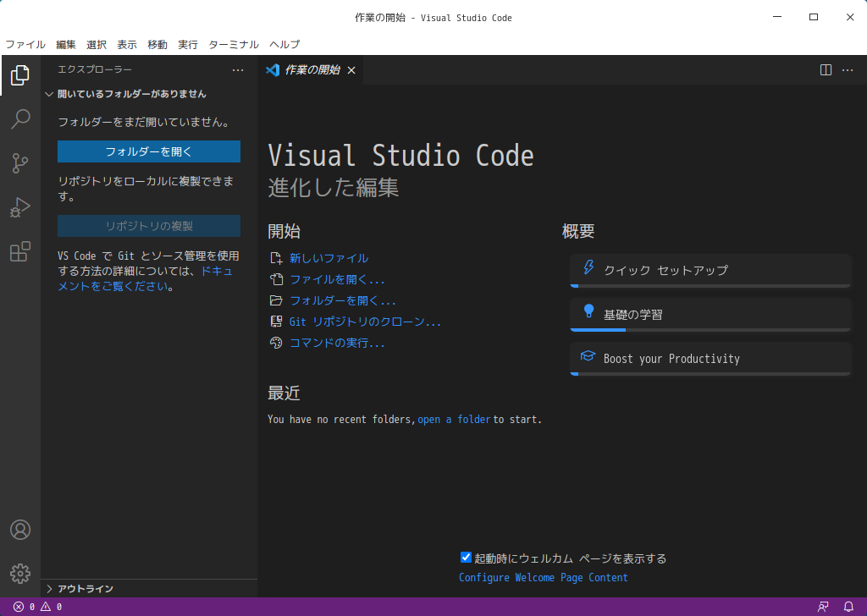Uncheck 起動時にウェルカム ページを表示する checkbox
Screen dimensions: 867x616
tap(467, 558)
